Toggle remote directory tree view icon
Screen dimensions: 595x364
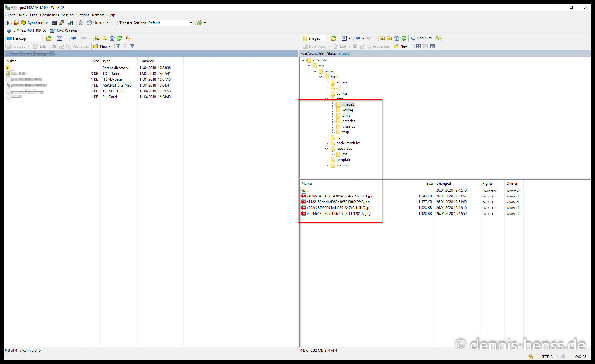click(438, 38)
